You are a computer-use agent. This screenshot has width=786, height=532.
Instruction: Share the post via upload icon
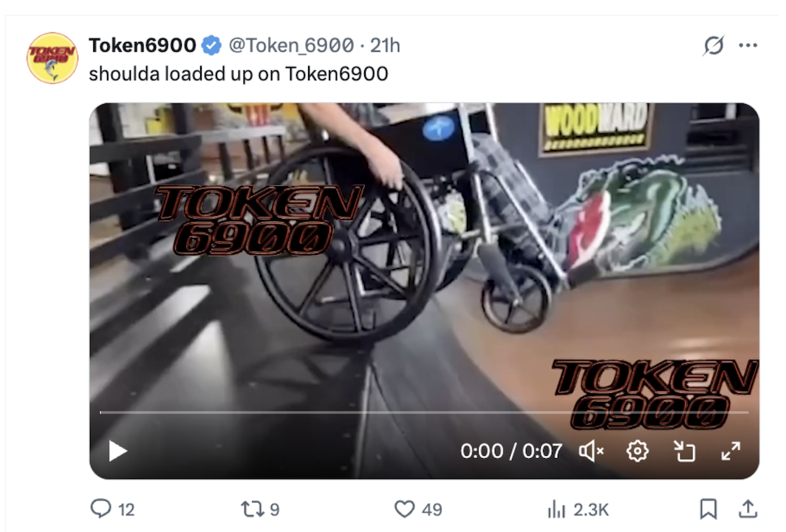coord(748,509)
